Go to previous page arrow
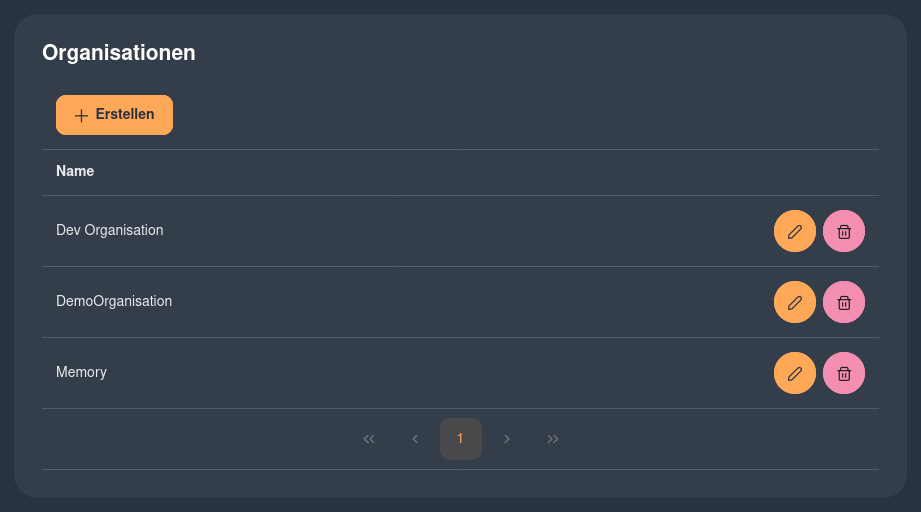Viewport: 921px width, 512px height. (x=415, y=439)
